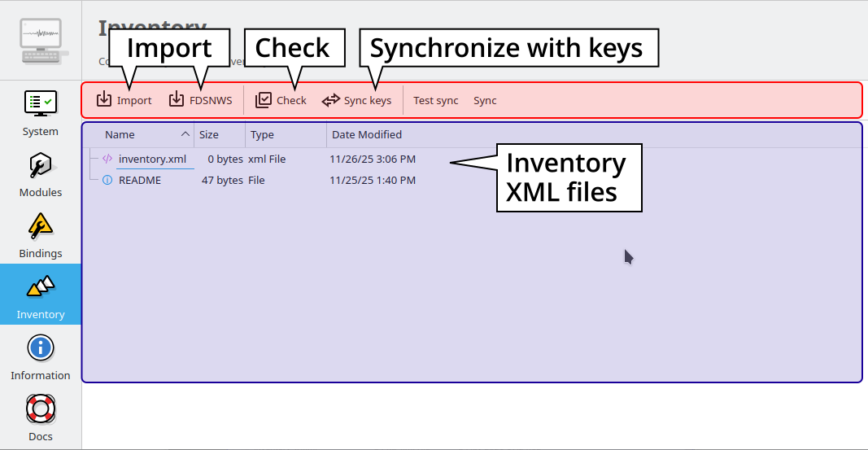Open the Modules panel in sidebar
Screen dimensions: 868x450
41,165
